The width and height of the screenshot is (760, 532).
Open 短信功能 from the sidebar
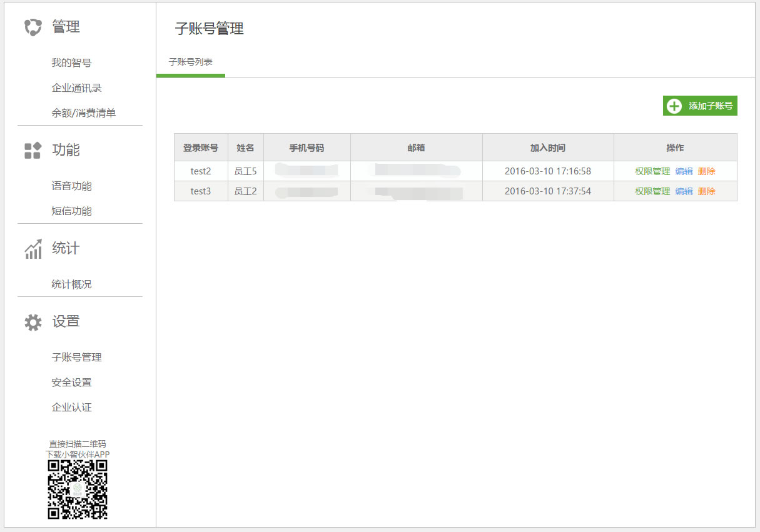pyautogui.click(x=71, y=211)
